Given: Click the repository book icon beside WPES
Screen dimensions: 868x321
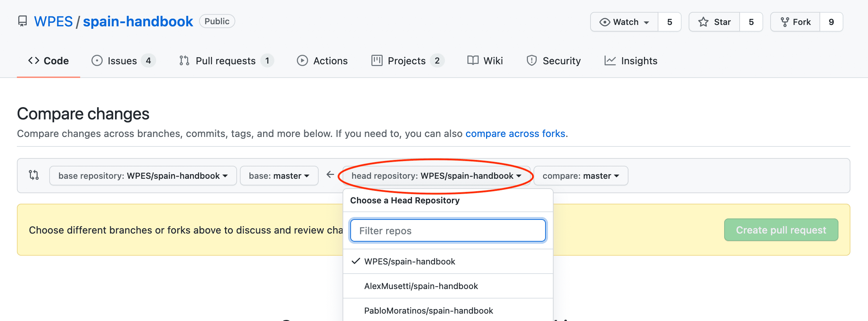Looking at the screenshot, I should [x=23, y=21].
